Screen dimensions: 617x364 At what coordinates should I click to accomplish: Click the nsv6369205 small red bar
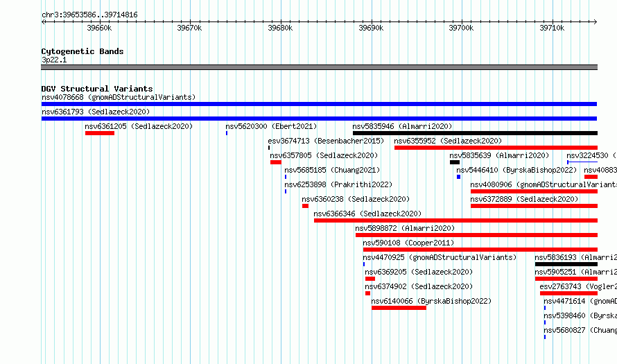(370, 279)
